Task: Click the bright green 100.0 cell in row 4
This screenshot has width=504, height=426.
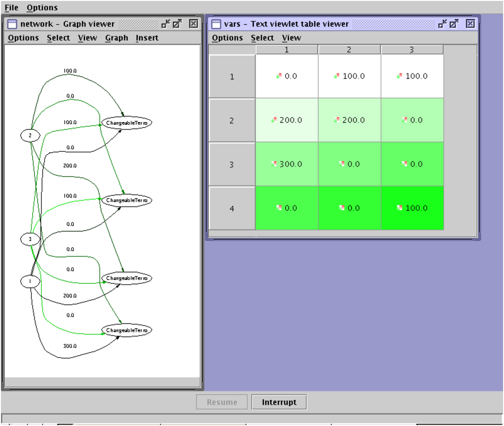Action: pos(412,208)
